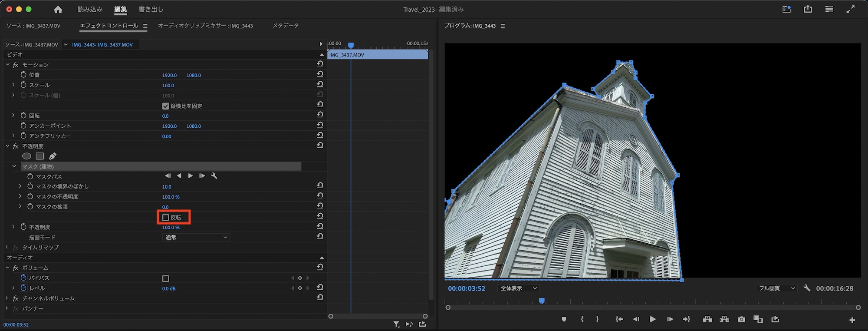The height and width of the screenshot is (331, 868).
Task: Reset the スケール parameter
Action: coord(320,84)
